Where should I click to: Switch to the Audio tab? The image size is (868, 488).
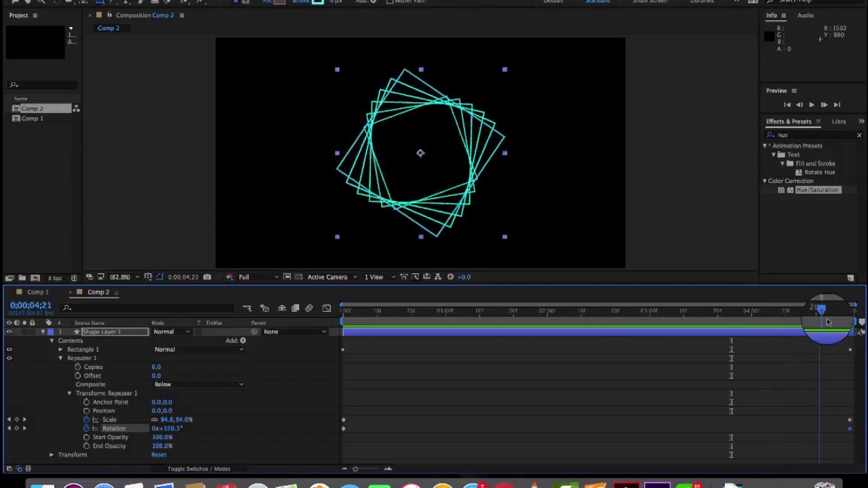point(806,15)
